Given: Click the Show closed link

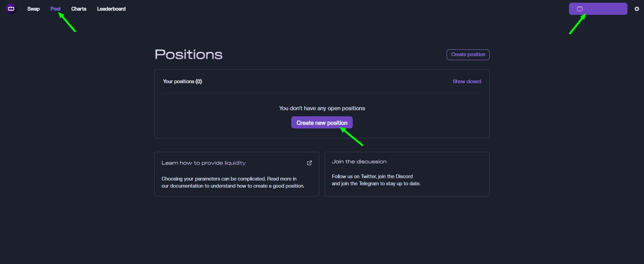Looking at the screenshot, I should tap(467, 81).
